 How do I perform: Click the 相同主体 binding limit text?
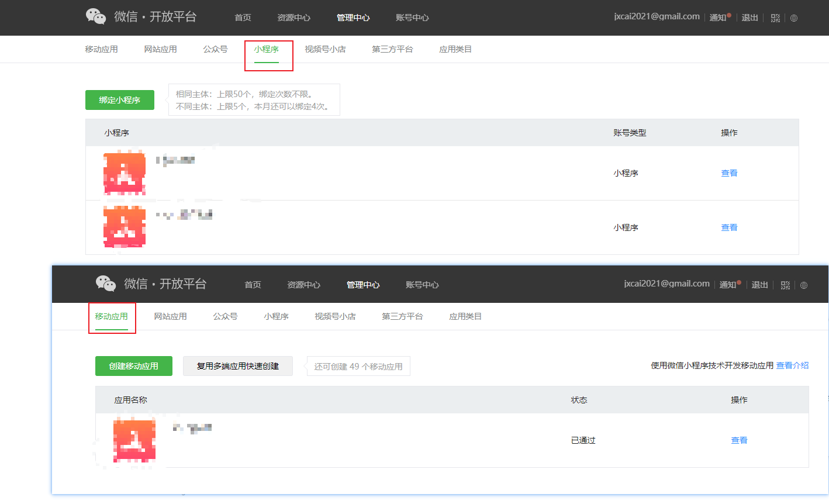(244, 94)
